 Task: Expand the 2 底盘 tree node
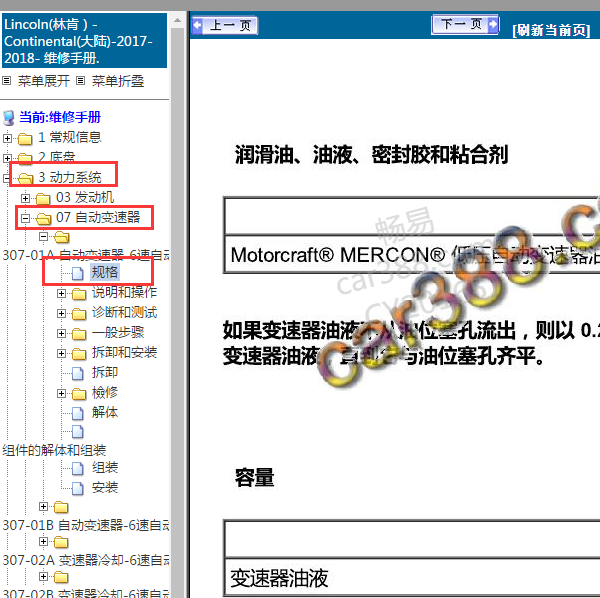click(x=7, y=158)
